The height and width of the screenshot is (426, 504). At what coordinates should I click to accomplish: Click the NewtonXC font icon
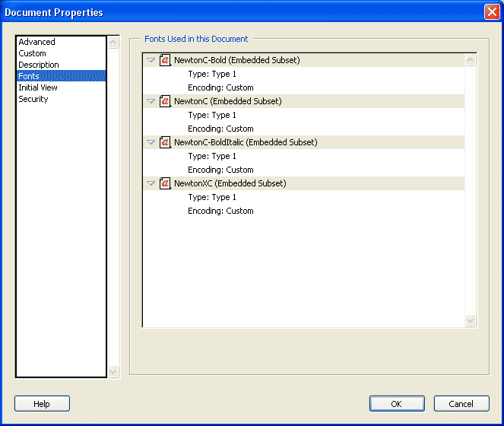(x=165, y=183)
